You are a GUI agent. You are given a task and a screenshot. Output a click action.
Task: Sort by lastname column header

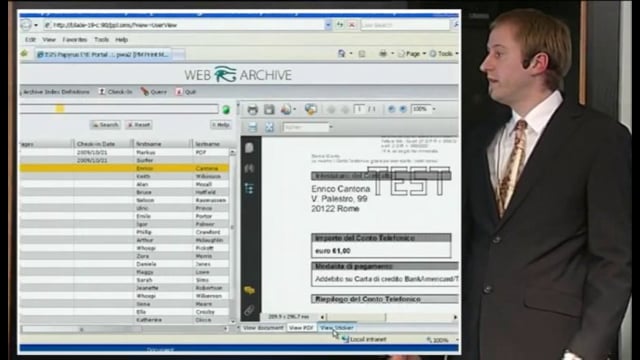tap(211, 144)
